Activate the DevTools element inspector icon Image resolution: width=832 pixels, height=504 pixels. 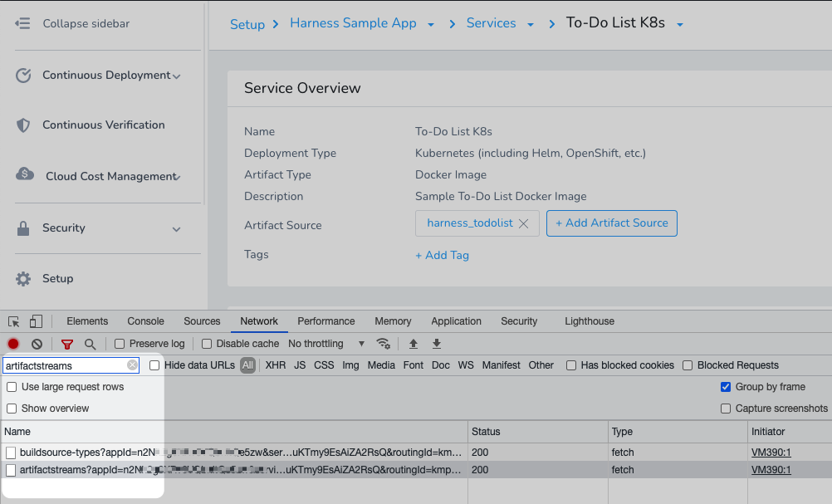click(14, 321)
